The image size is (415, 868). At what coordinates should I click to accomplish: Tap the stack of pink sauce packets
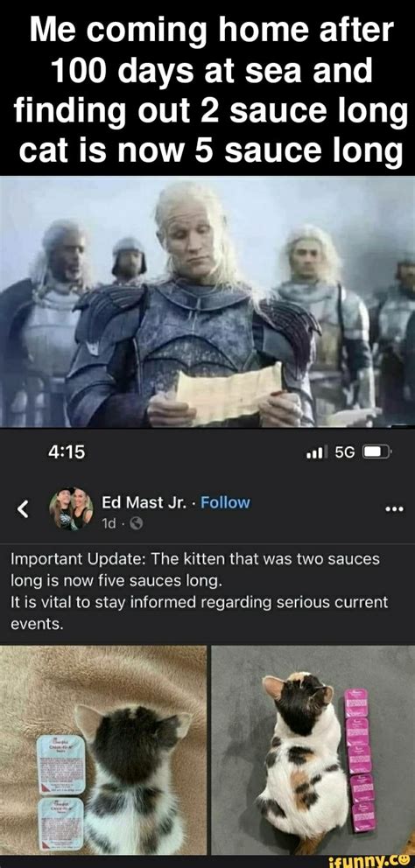tap(360, 759)
